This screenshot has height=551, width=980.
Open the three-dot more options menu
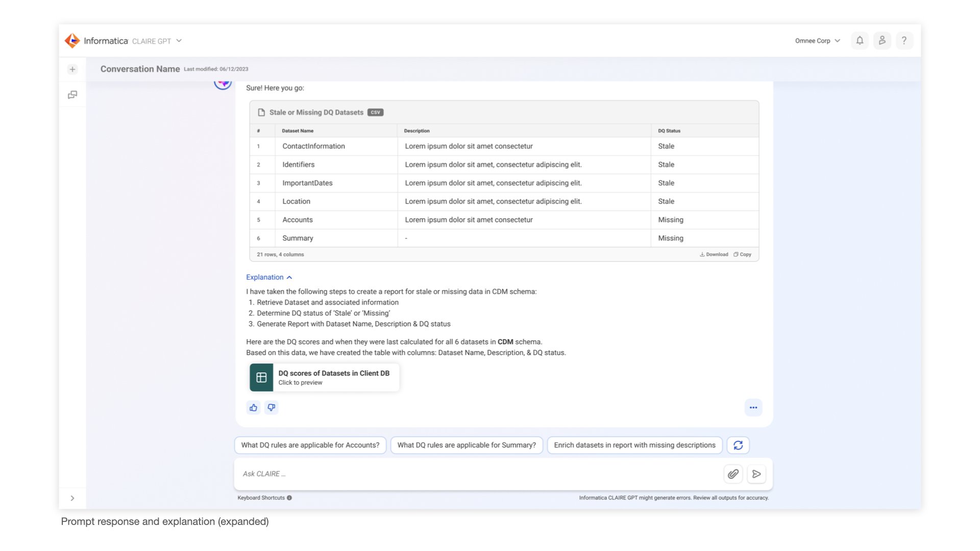click(x=753, y=408)
